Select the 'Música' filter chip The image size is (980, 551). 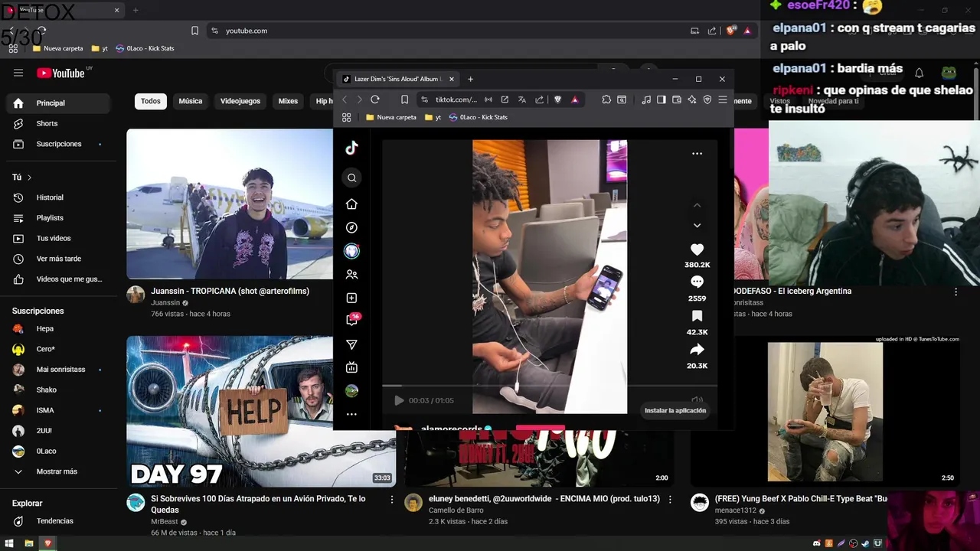point(191,101)
